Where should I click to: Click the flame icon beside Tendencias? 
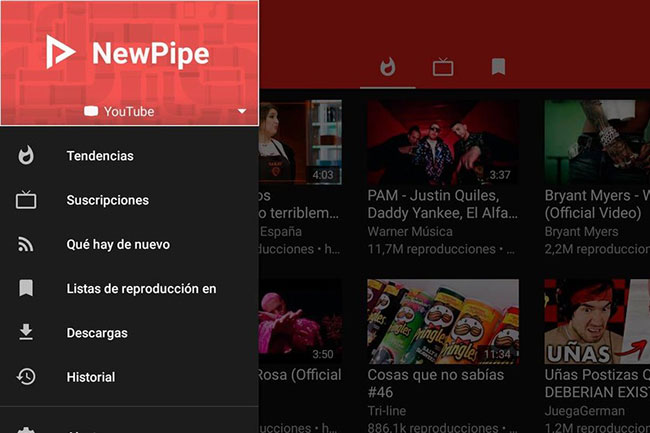click(26, 156)
